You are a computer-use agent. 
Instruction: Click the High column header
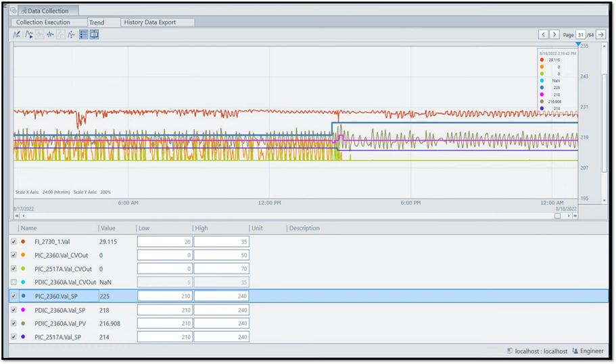(202, 228)
